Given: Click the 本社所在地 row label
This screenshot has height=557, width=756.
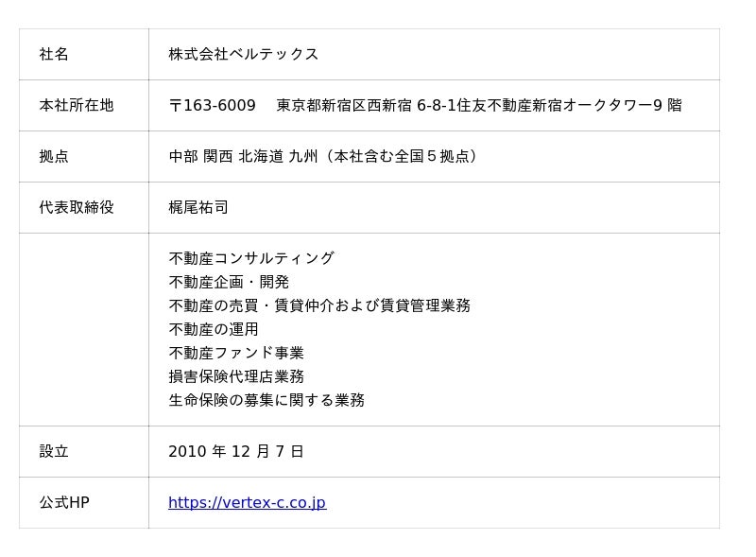Looking at the screenshot, I should (77, 106).
